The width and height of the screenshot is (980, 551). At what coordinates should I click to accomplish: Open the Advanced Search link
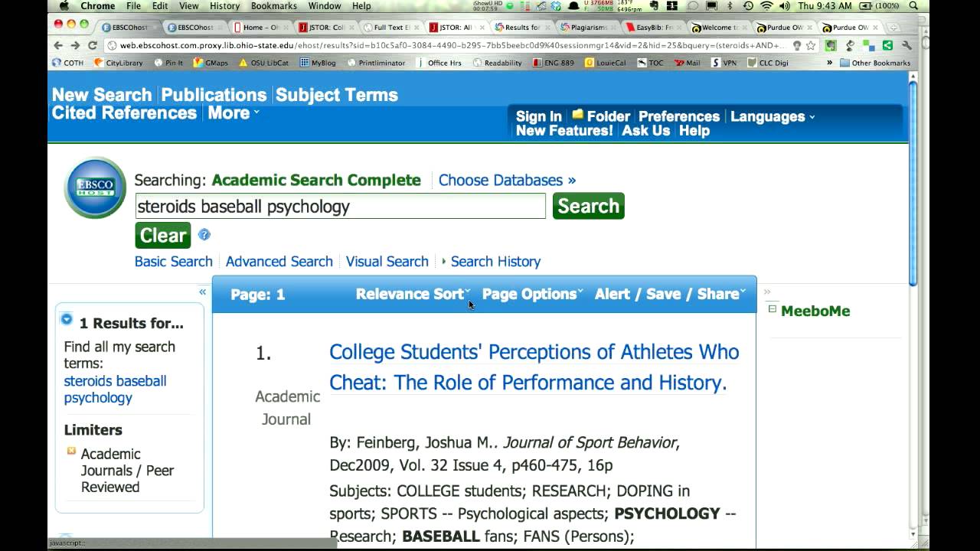tap(279, 261)
